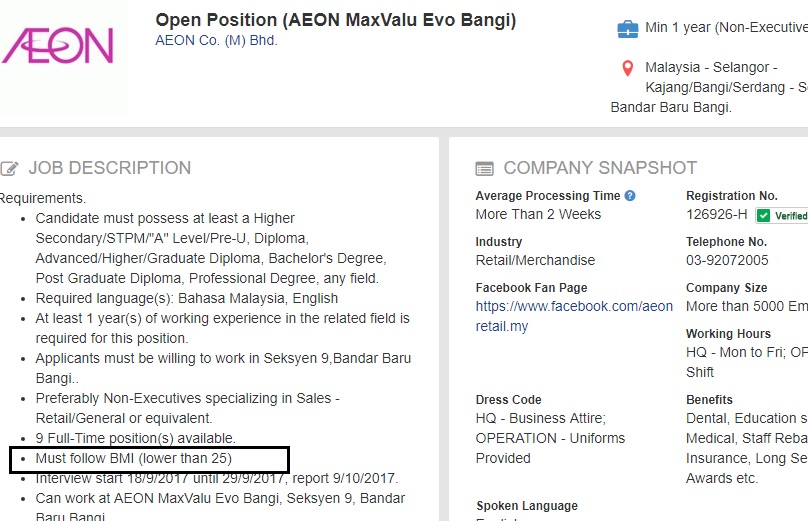Viewport: 808px width, 521px height.
Task: Click the briefcase experience icon
Action: pyautogui.click(x=627, y=29)
